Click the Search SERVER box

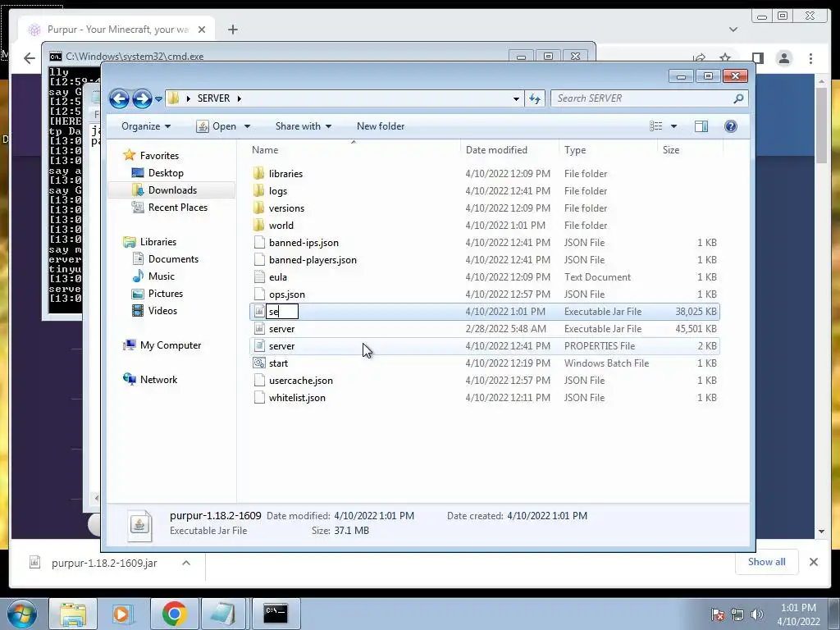pyautogui.click(x=643, y=98)
